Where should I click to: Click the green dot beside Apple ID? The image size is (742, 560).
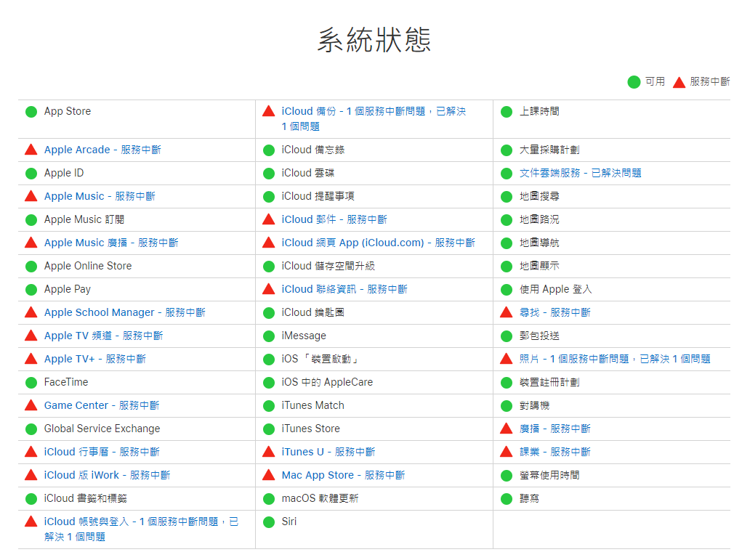31,174
